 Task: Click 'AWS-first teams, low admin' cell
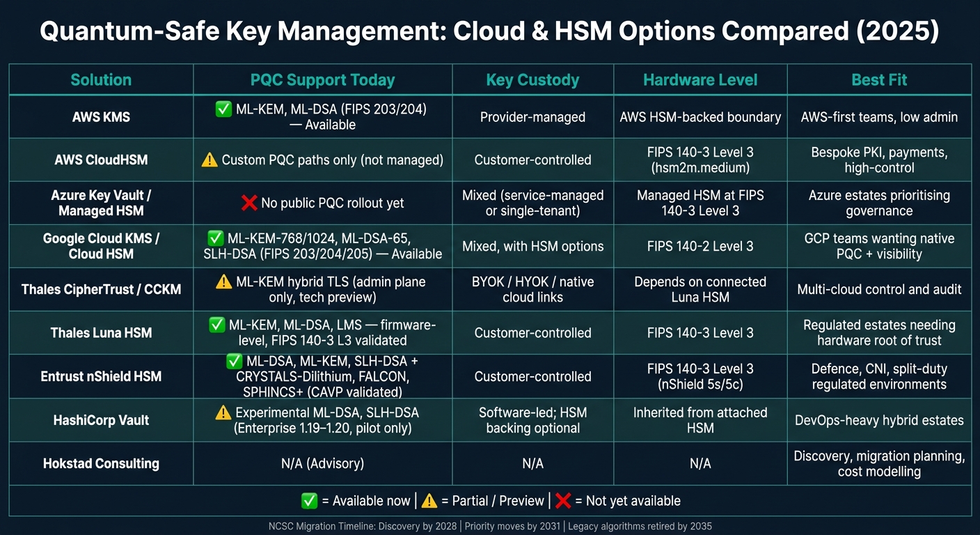tap(879, 117)
